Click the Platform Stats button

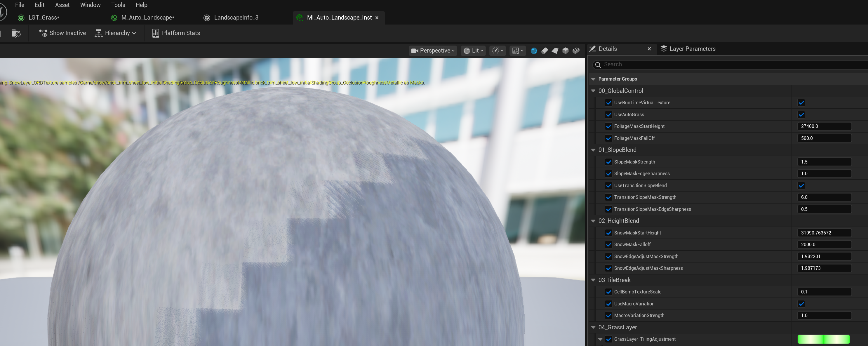pyautogui.click(x=176, y=33)
